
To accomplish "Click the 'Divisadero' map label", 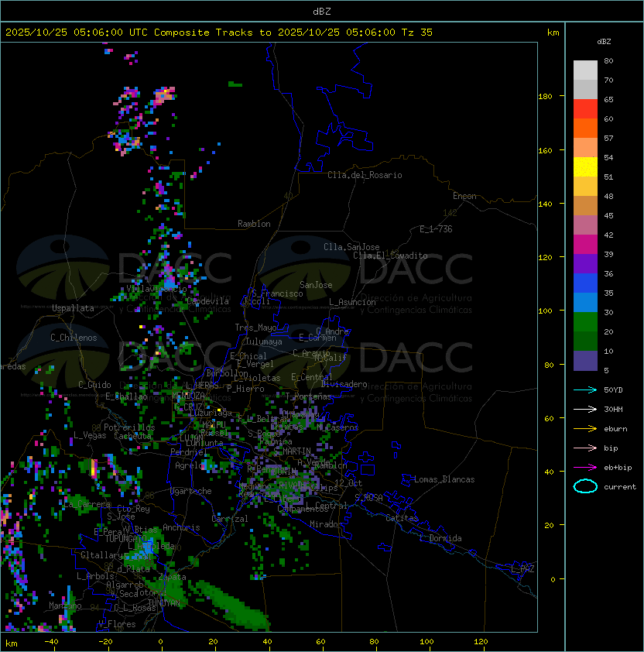I will point(344,384).
